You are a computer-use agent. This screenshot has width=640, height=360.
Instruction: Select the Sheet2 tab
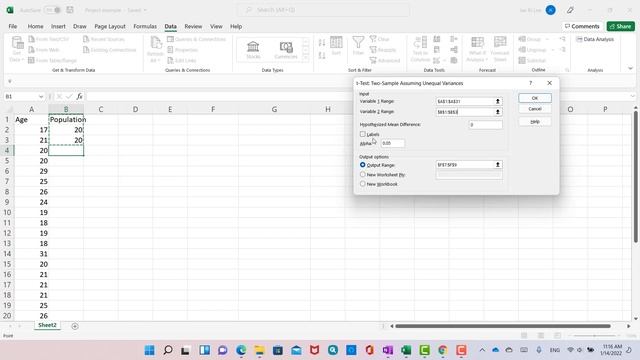47,325
